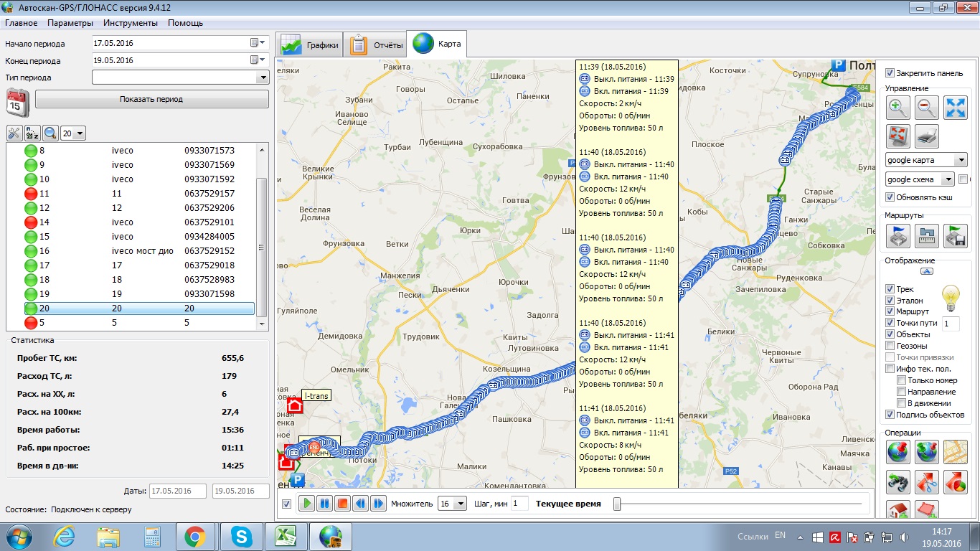This screenshot has width=980, height=551.
Task: Click the light bulb icon
Action: pos(951,297)
